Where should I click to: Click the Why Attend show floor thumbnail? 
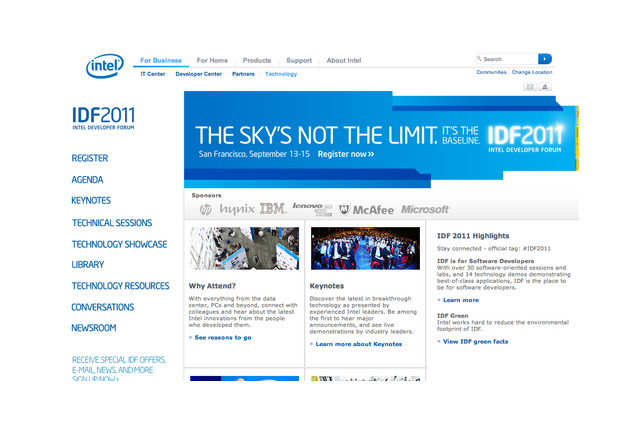point(244,248)
